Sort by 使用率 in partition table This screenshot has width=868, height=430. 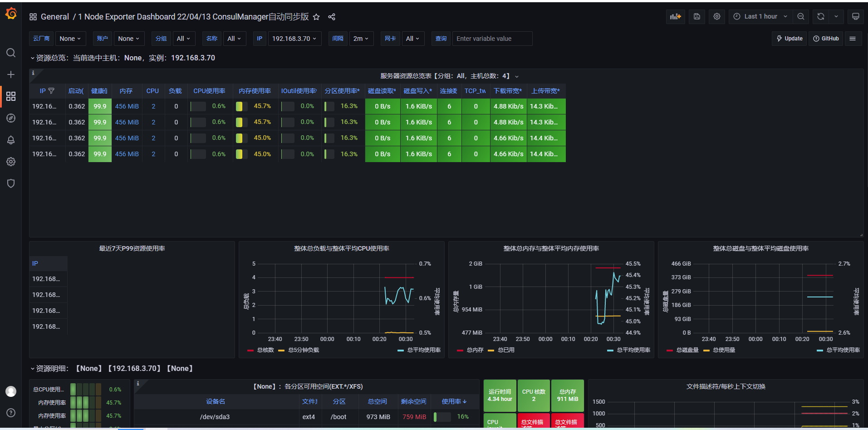pos(454,401)
